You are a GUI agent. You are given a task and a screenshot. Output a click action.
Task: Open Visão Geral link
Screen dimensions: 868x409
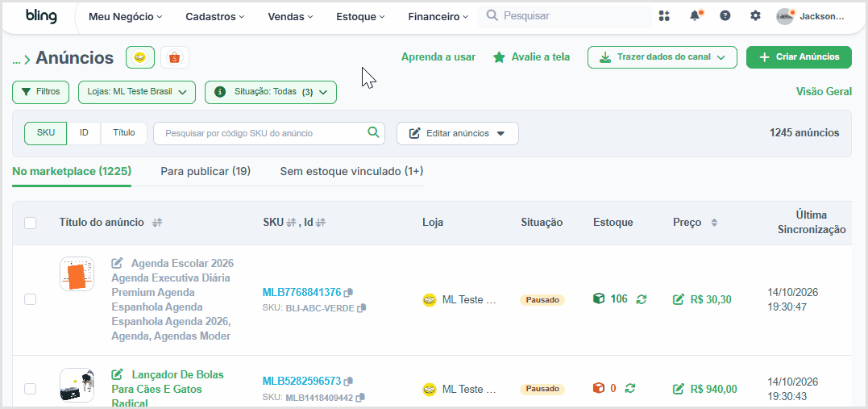tap(824, 91)
